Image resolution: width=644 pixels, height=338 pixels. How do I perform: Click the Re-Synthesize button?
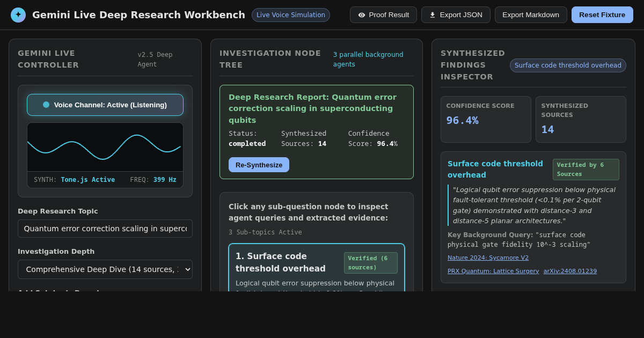tap(259, 165)
